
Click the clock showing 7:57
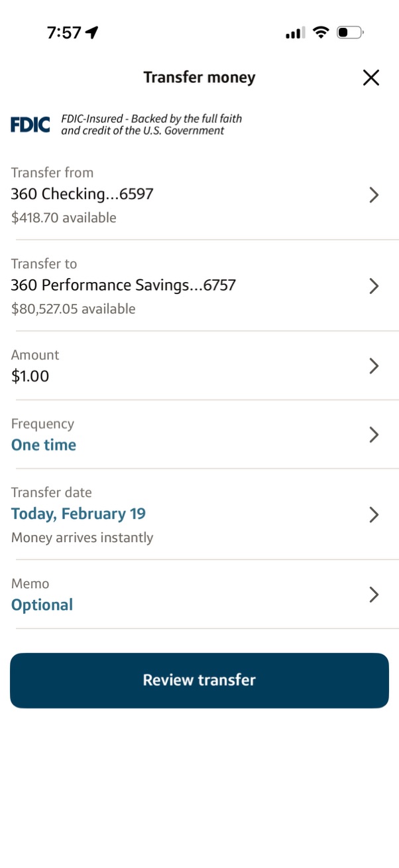(x=64, y=32)
